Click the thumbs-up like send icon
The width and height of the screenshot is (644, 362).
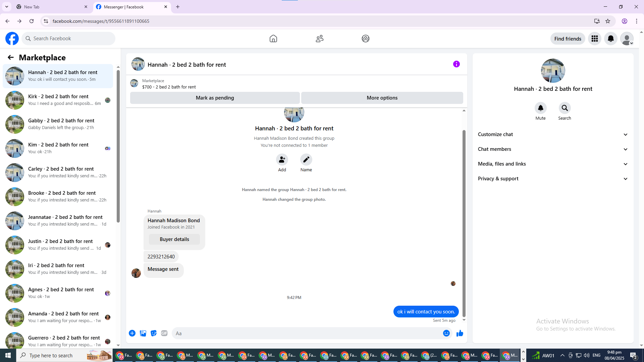(x=460, y=333)
